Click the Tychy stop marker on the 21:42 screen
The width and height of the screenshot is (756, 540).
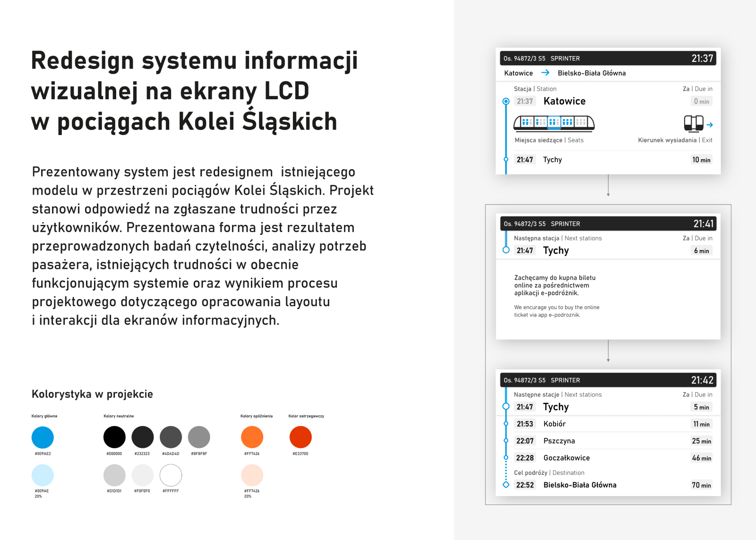tap(506, 407)
